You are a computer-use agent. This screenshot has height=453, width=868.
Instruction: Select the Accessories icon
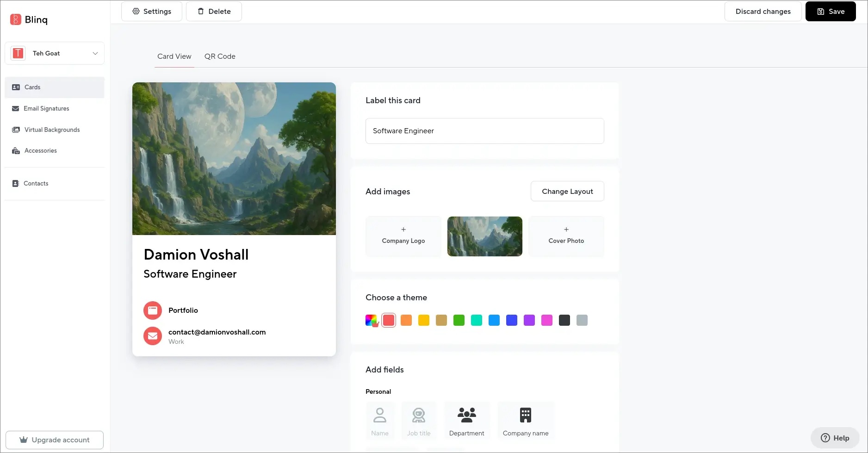pyautogui.click(x=16, y=150)
